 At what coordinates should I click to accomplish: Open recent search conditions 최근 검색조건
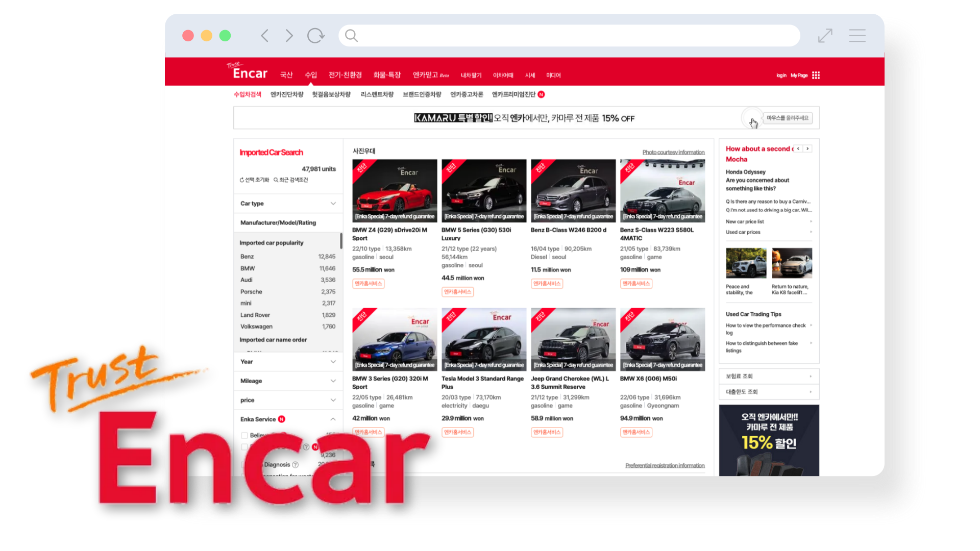coord(290,180)
